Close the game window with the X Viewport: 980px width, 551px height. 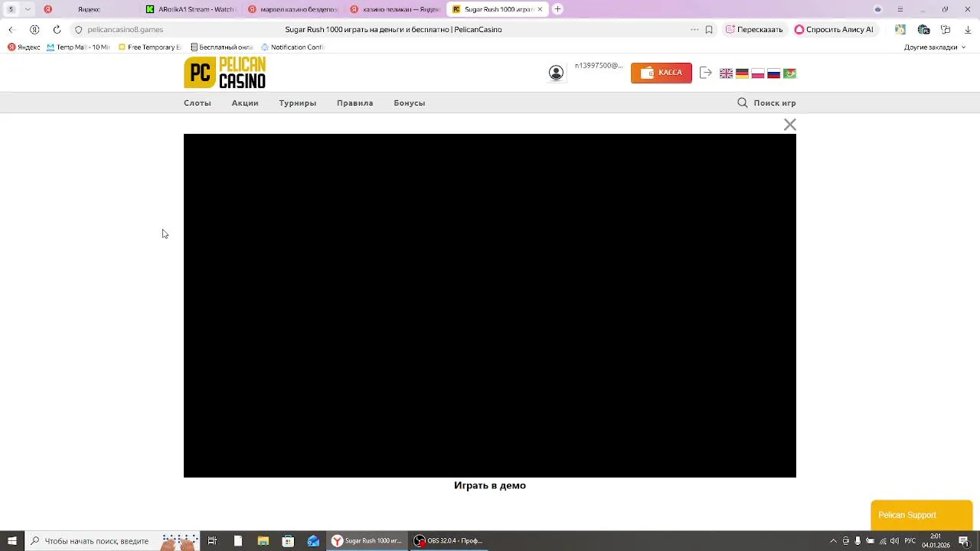(x=790, y=125)
